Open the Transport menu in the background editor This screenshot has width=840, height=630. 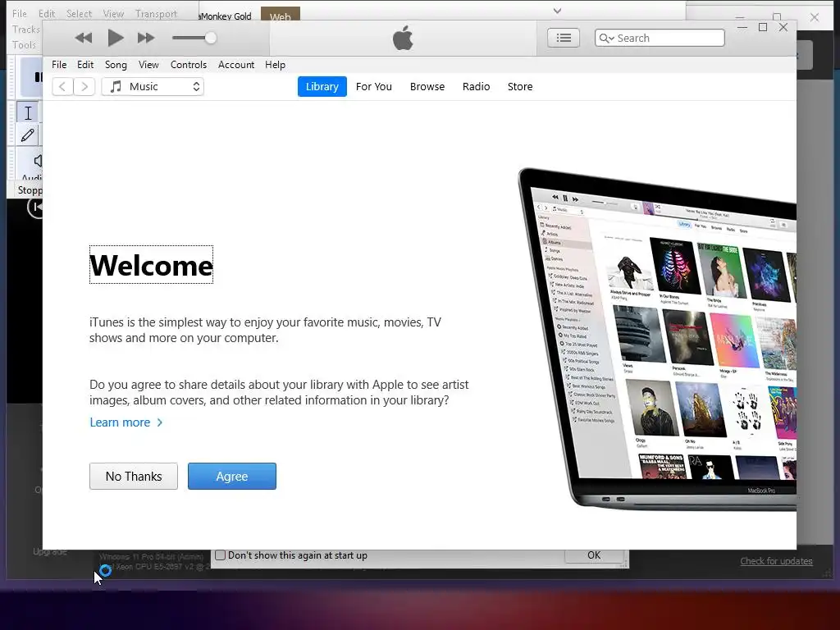click(156, 14)
